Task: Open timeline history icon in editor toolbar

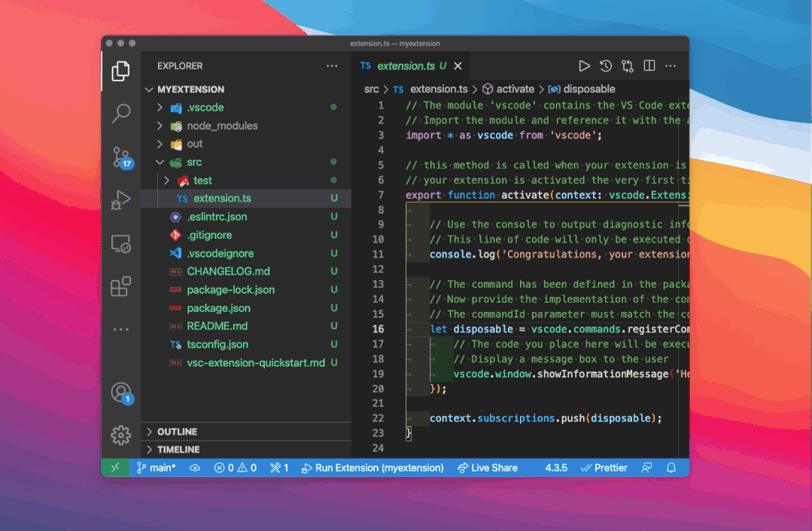Action: click(606, 66)
